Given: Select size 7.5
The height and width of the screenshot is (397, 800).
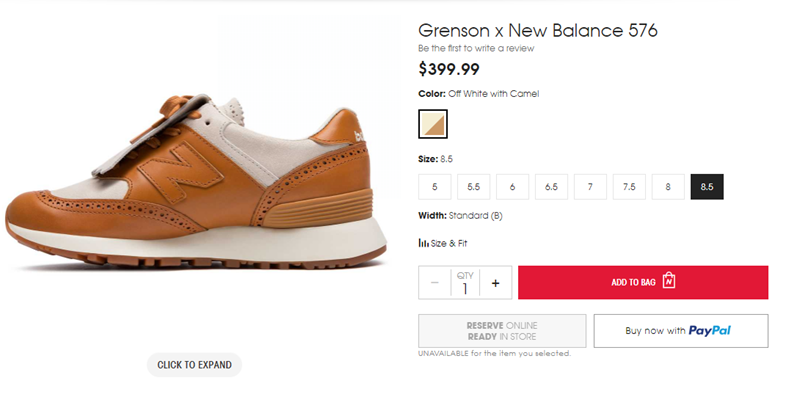Looking at the screenshot, I should pos(629,187).
